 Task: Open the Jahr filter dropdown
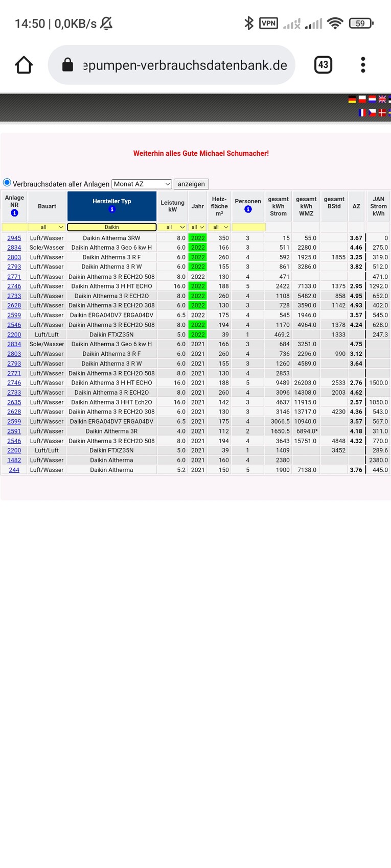[197, 227]
